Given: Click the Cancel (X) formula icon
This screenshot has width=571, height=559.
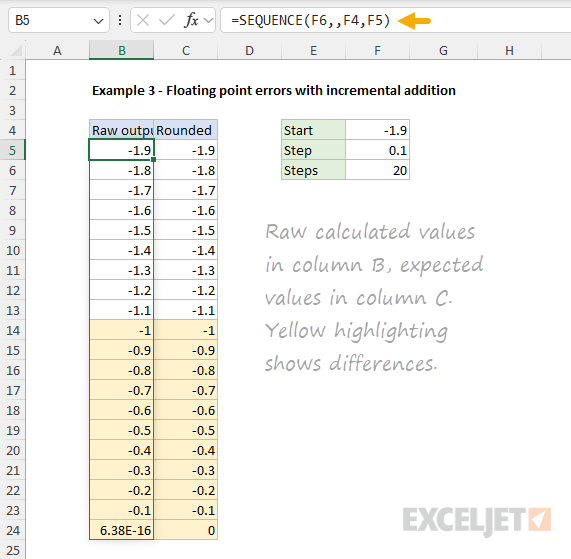Looking at the screenshot, I should click(143, 20).
